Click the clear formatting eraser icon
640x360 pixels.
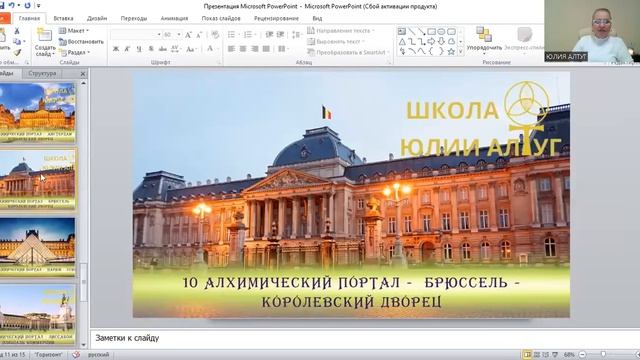tap(215, 35)
